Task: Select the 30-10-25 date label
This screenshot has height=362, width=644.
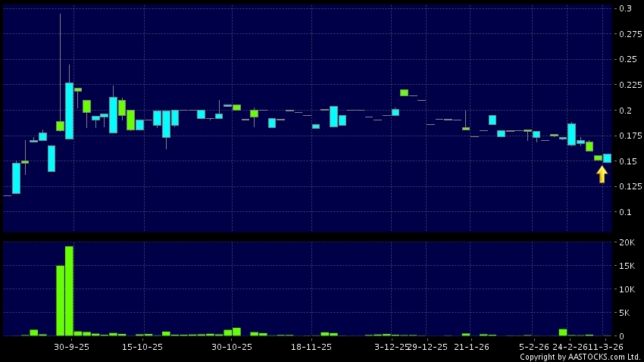Action: pos(231,347)
